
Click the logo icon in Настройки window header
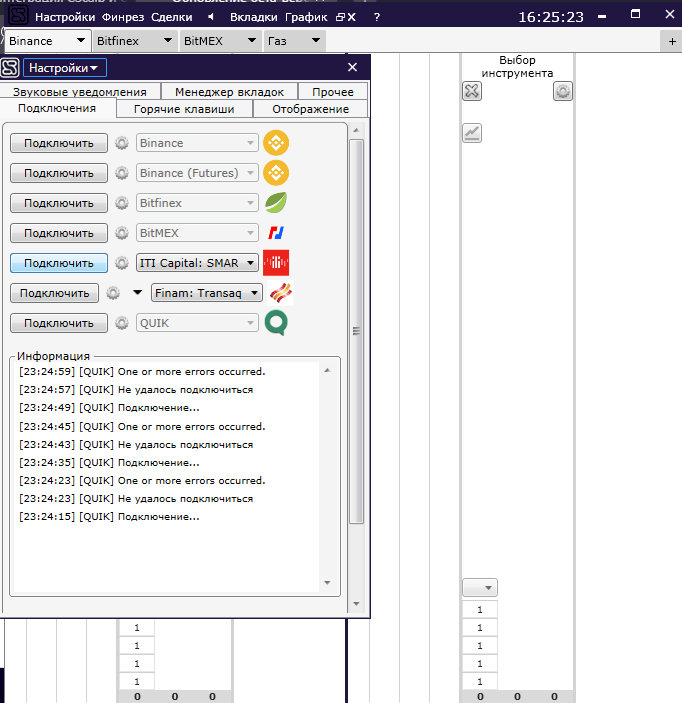[10, 68]
